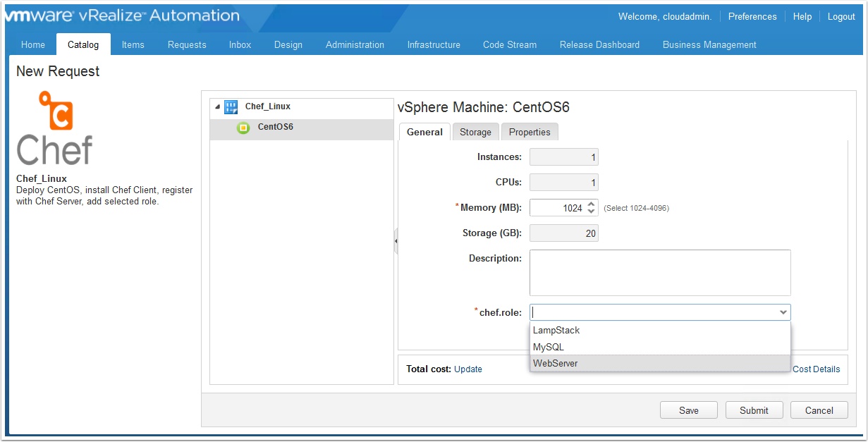The image size is (868, 442).
Task: Decrease Memory with the down stepper arrow
Action: tap(591, 211)
